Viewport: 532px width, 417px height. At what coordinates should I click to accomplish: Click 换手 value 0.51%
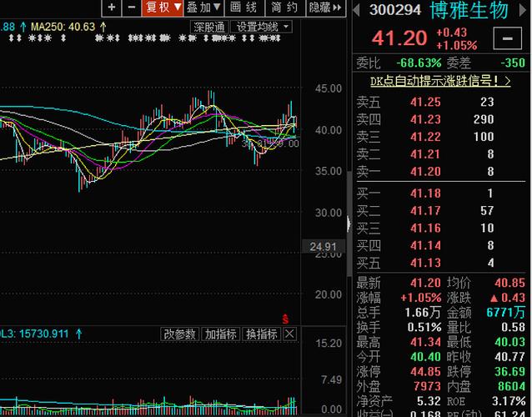(424, 327)
